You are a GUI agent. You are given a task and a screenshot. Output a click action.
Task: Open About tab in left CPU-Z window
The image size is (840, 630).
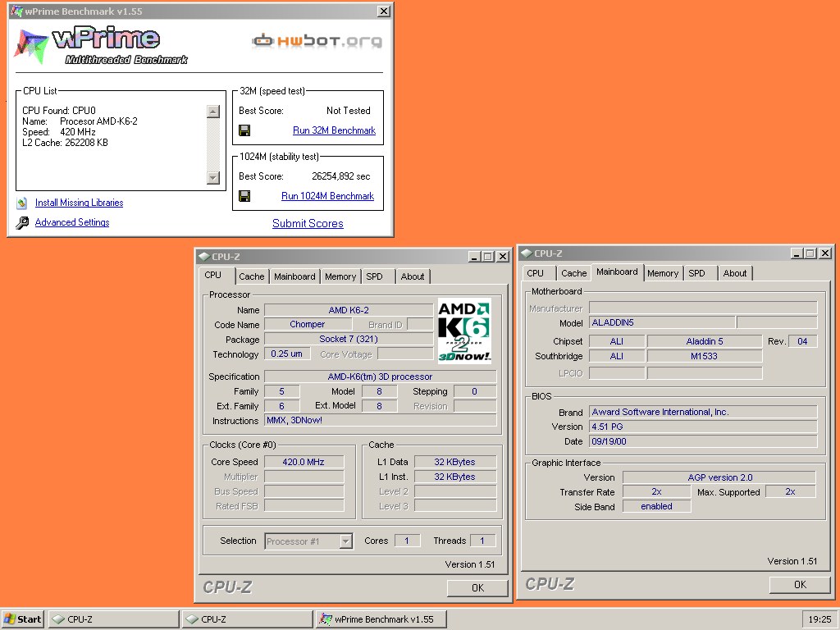(413, 276)
